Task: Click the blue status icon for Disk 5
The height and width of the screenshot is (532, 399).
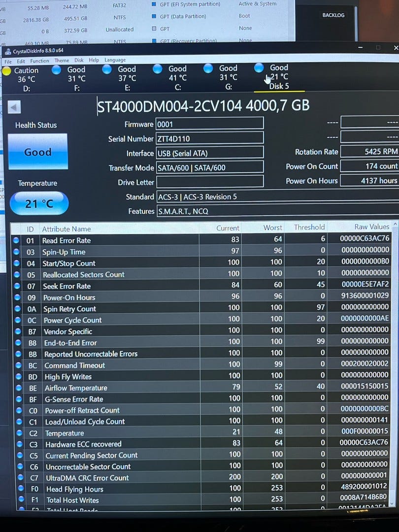Action: point(259,67)
